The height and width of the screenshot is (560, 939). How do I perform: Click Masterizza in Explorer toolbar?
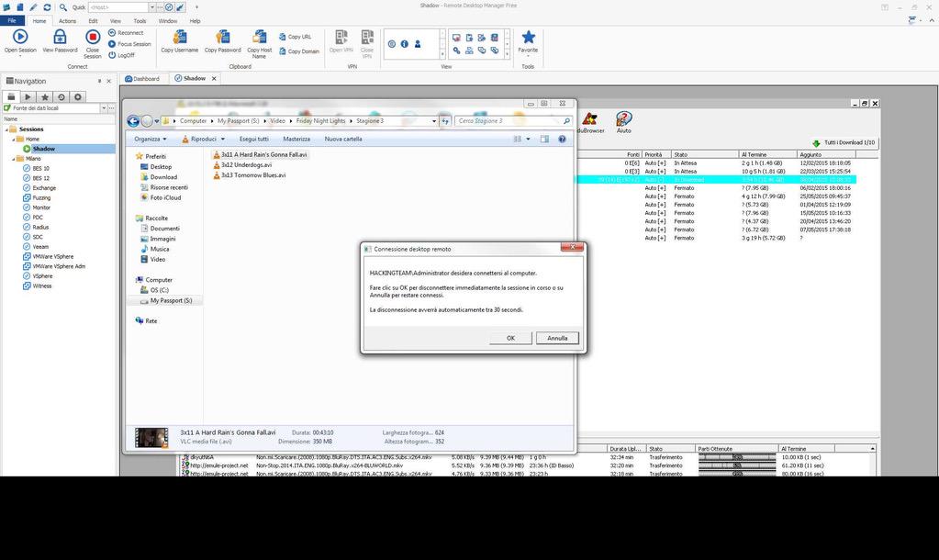(x=296, y=139)
